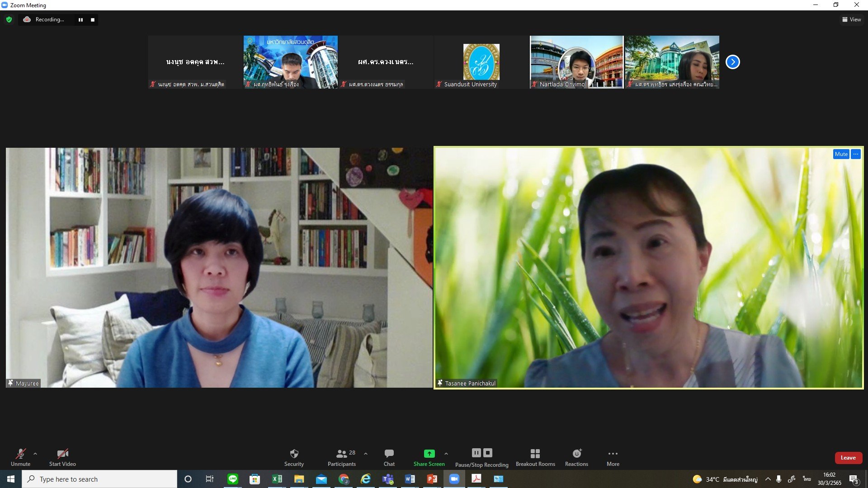This screenshot has width=868, height=488.
Task: Expand the Participants options caret
Action: pos(366,454)
